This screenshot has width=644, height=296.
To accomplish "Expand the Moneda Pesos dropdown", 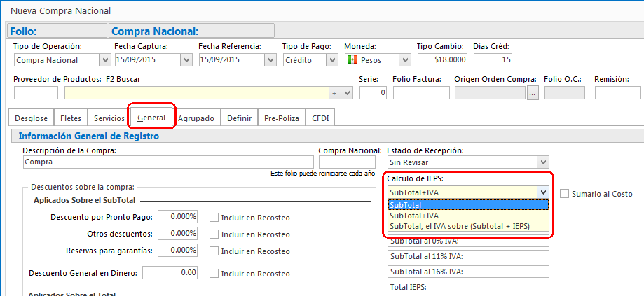I will coord(405,60).
